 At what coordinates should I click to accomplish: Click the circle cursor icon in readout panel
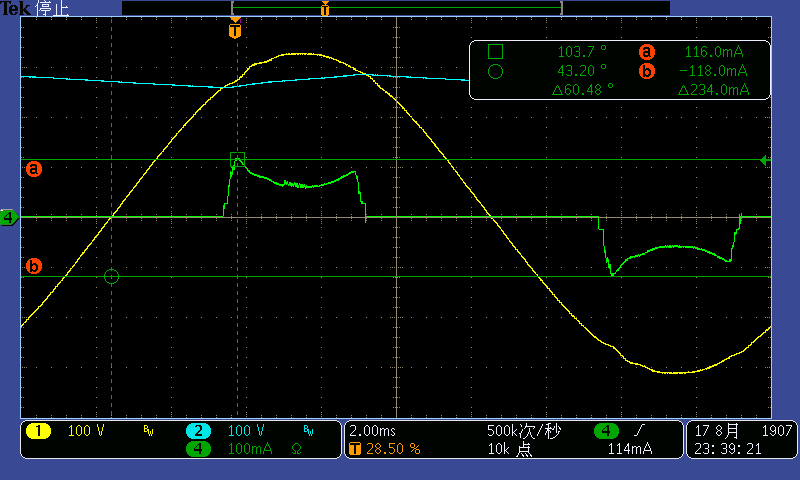tap(496, 71)
